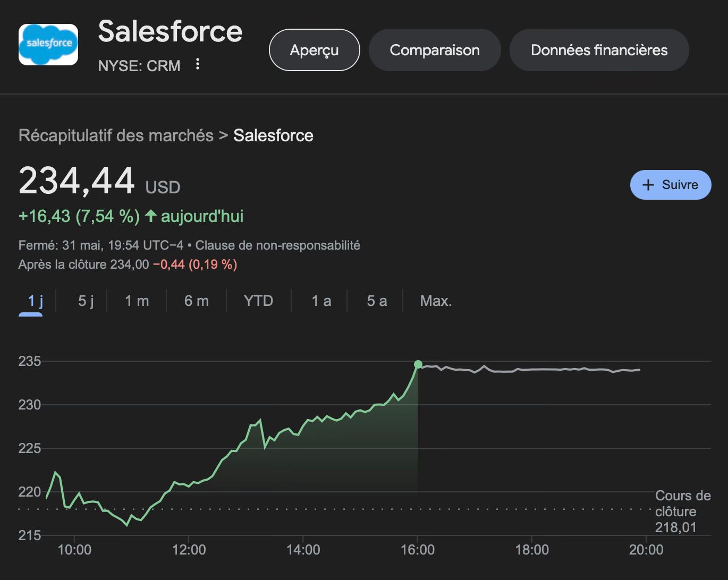Click the 18:00 time axis label
This screenshot has width=728, height=580.
[532, 550]
